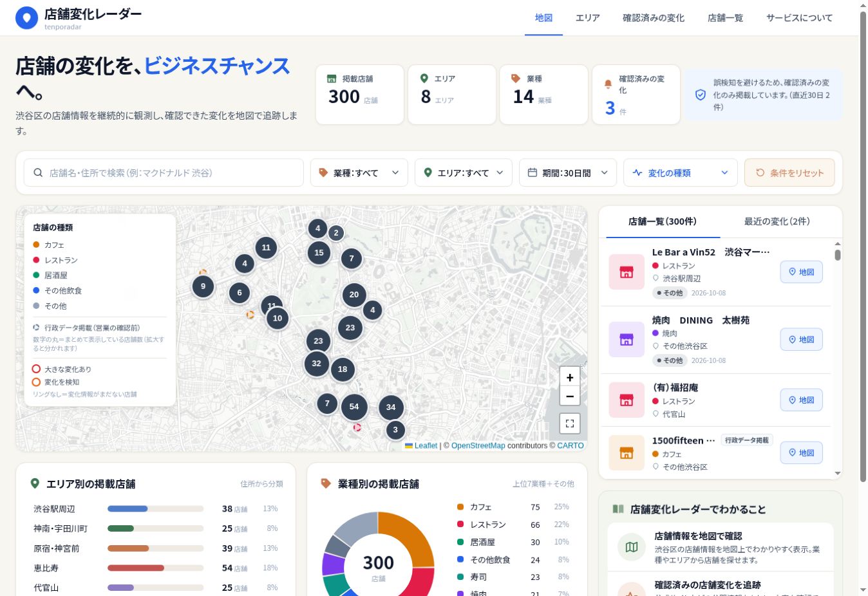Open the エリア navigation tab
The height and width of the screenshot is (596, 868).
point(587,18)
